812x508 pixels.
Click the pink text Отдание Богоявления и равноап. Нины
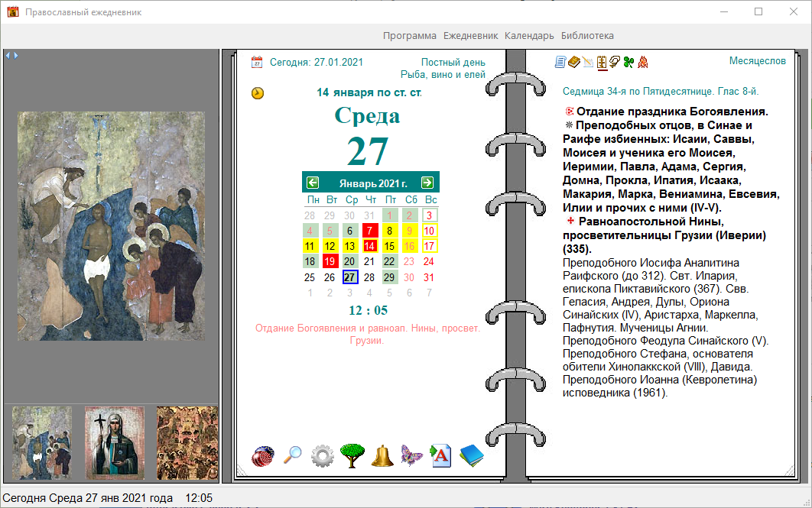point(368,334)
